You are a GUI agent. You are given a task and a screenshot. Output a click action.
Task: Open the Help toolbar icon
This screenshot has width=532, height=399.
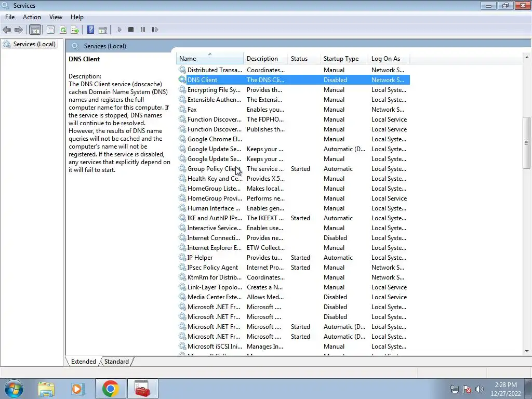click(x=90, y=30)
